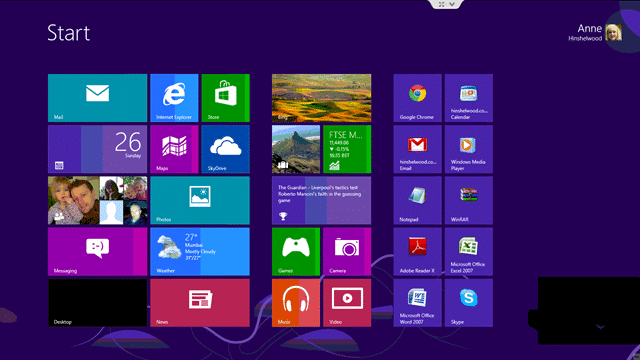Open the Store tile

(x=225, y=98)
